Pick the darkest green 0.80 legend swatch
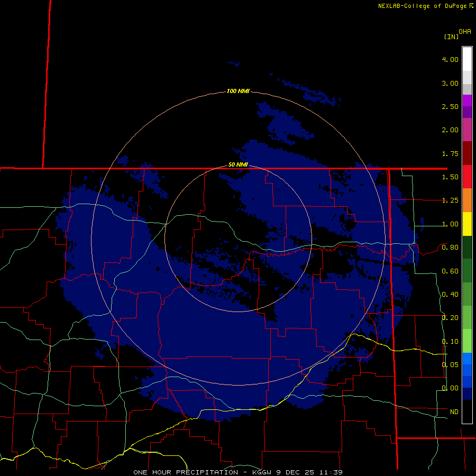Screen dimensions: 476x476 [467, 247]
